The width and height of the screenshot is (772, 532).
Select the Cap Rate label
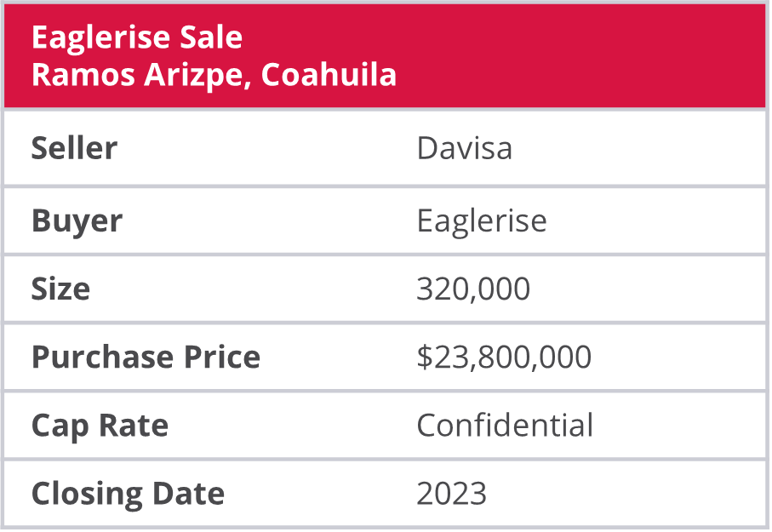(100, 425)
